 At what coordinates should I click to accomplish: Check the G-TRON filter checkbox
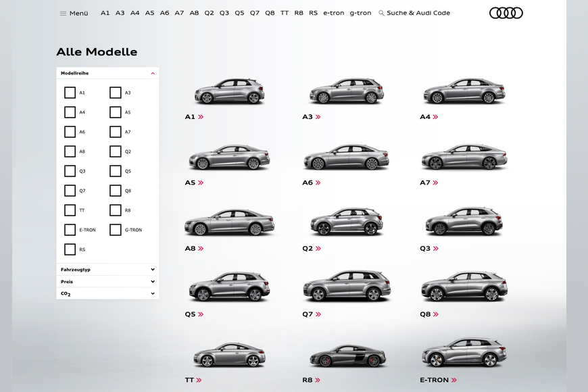pos(115,230)
